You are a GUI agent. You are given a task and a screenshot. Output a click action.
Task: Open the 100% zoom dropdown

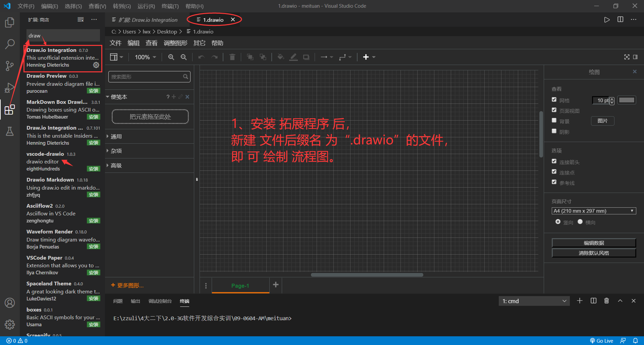[145, 57]
